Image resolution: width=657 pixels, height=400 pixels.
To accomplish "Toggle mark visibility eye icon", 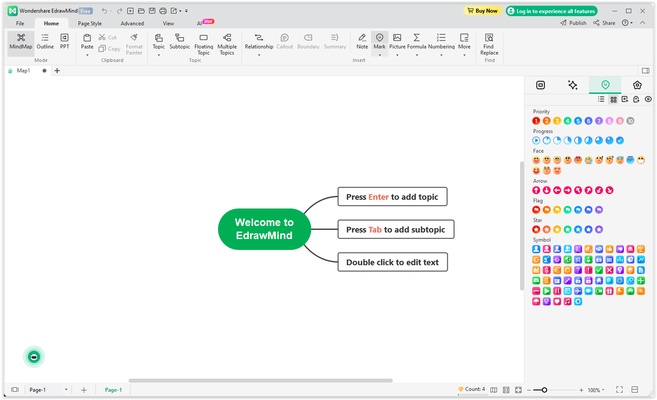I will [x=648, y=99].
